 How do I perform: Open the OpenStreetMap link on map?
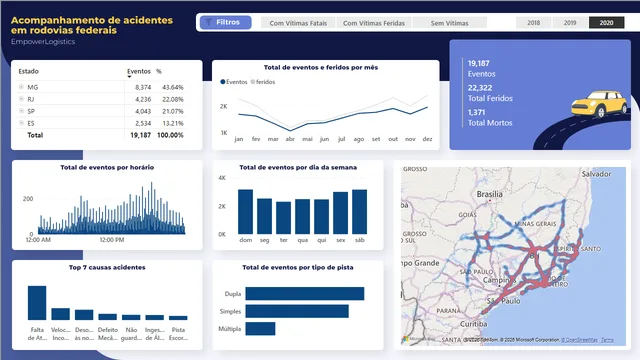[580, 340]
